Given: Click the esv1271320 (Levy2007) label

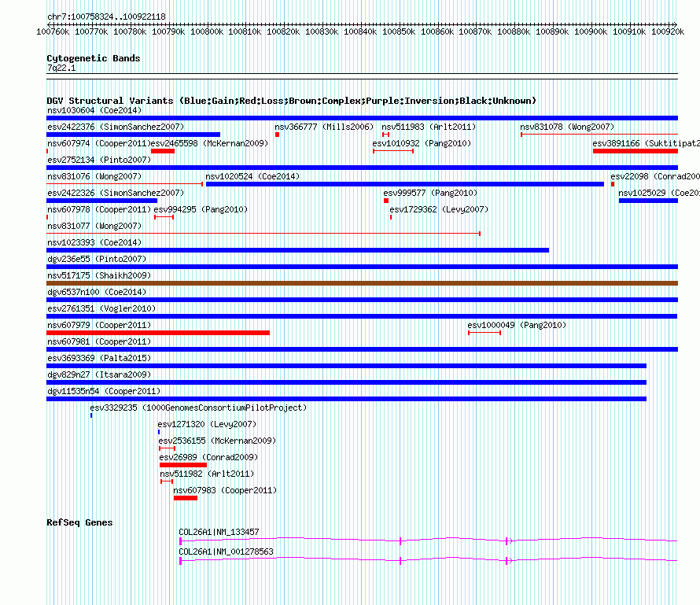Looking at the screenshot, I should (x=207, y=424).
